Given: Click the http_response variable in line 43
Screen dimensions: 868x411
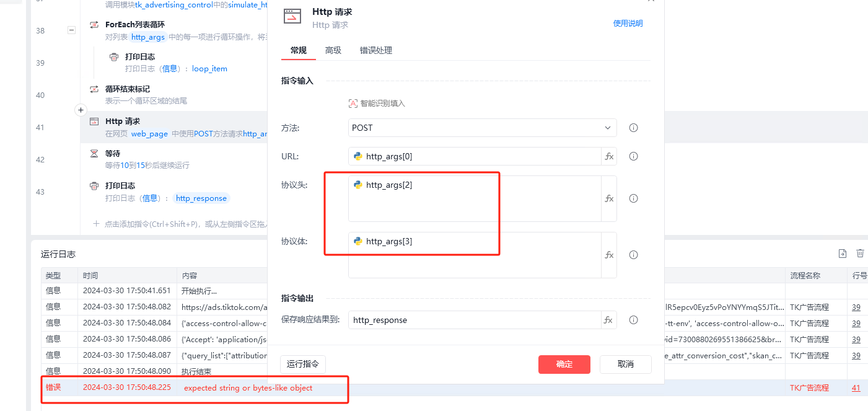Looking at the screenshot, I should pos(201,198).
